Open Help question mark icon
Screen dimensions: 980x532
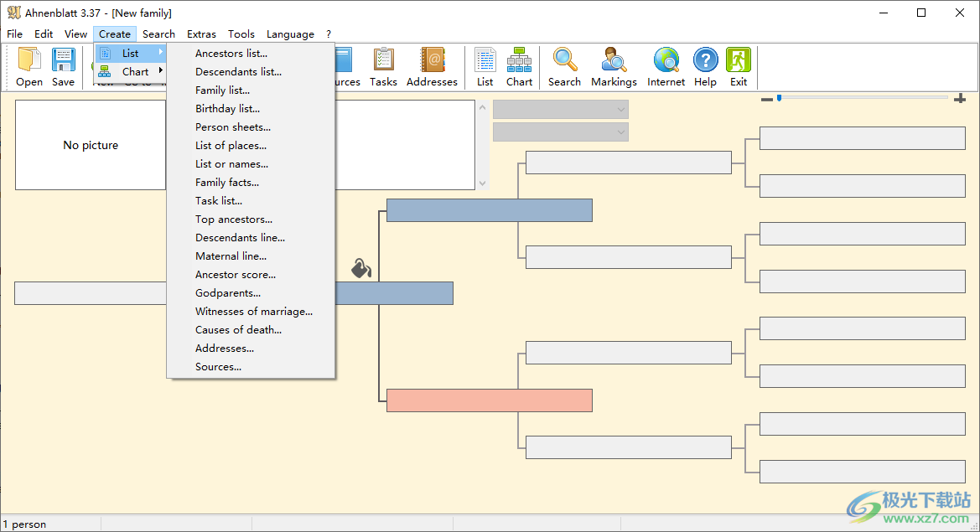[705, 67]
